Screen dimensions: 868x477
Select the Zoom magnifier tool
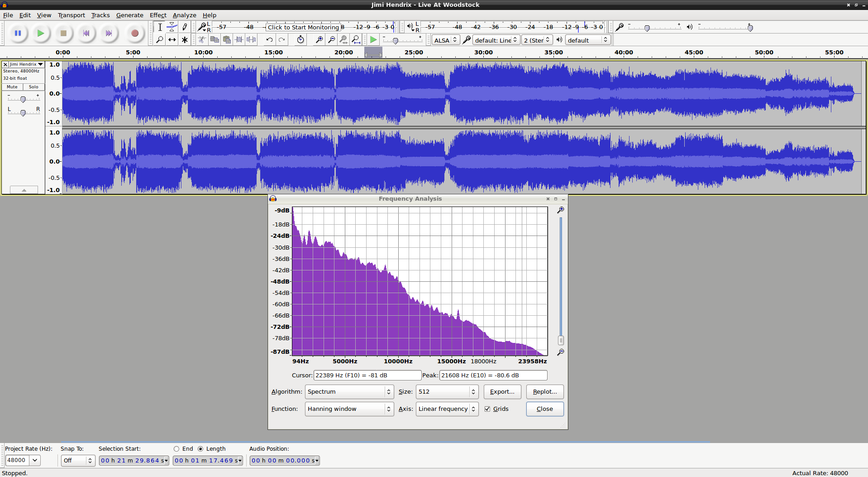[160, 40]
